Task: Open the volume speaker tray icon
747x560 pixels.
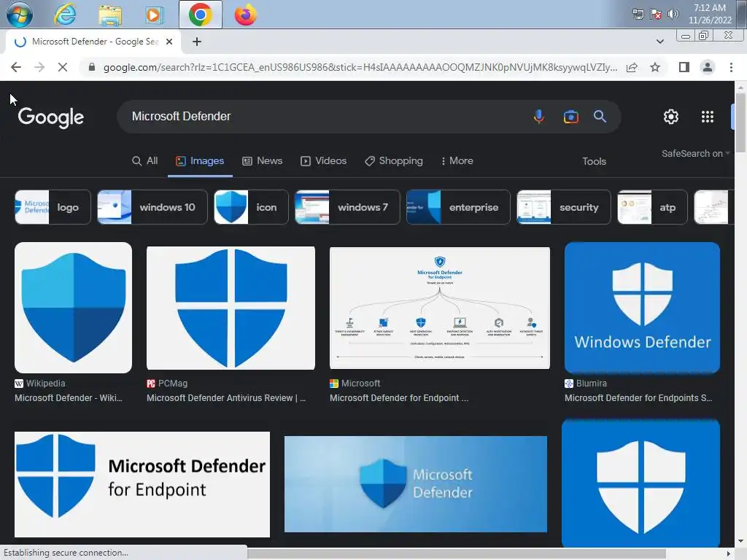Action: [673, 14]
